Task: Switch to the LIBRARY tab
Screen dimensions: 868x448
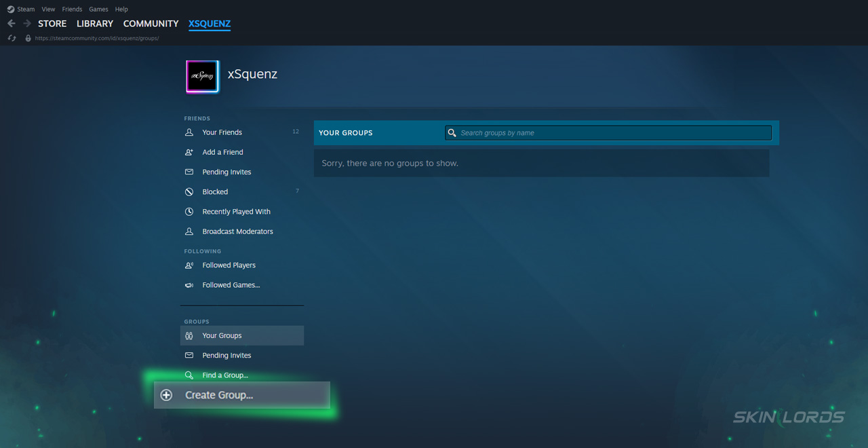Action: (x=95, y=23)
